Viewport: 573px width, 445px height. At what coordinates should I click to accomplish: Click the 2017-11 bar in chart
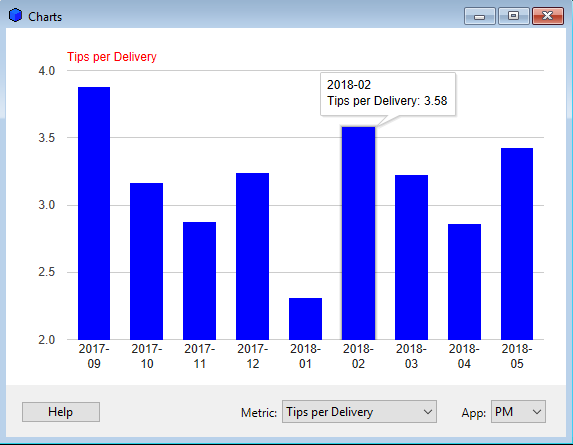(200, 281)
